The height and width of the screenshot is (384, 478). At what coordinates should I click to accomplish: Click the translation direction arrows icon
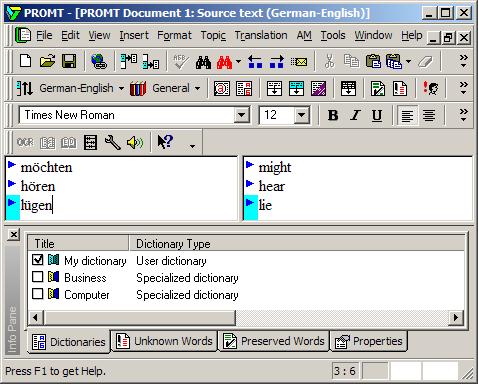point(24,88)
